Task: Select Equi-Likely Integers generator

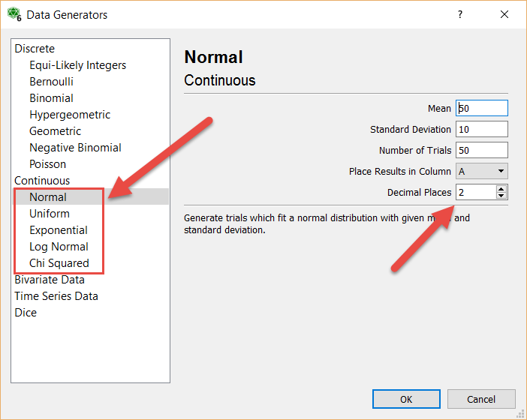Action: pos(77,65)
